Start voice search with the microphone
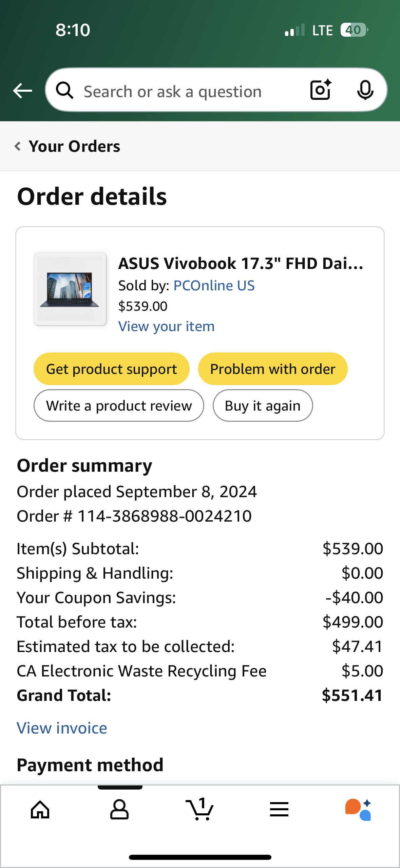The image size is (400, 868). [x=365, y=90]
